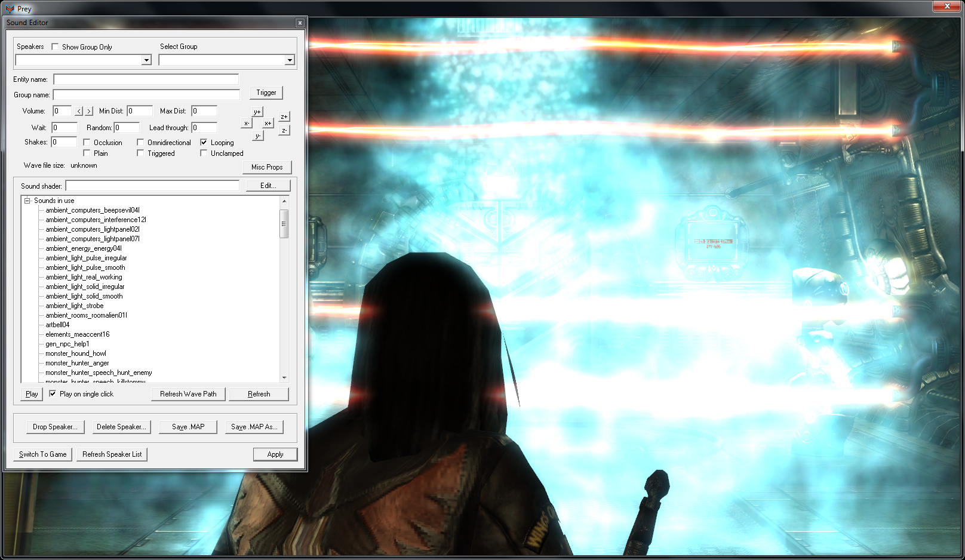Select elements_meaccent16 sound

pos(78,334)
